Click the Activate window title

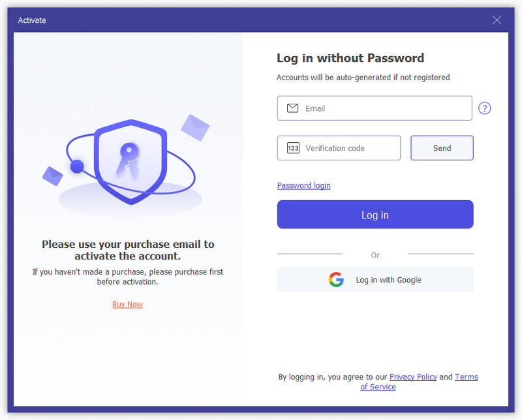32,20
